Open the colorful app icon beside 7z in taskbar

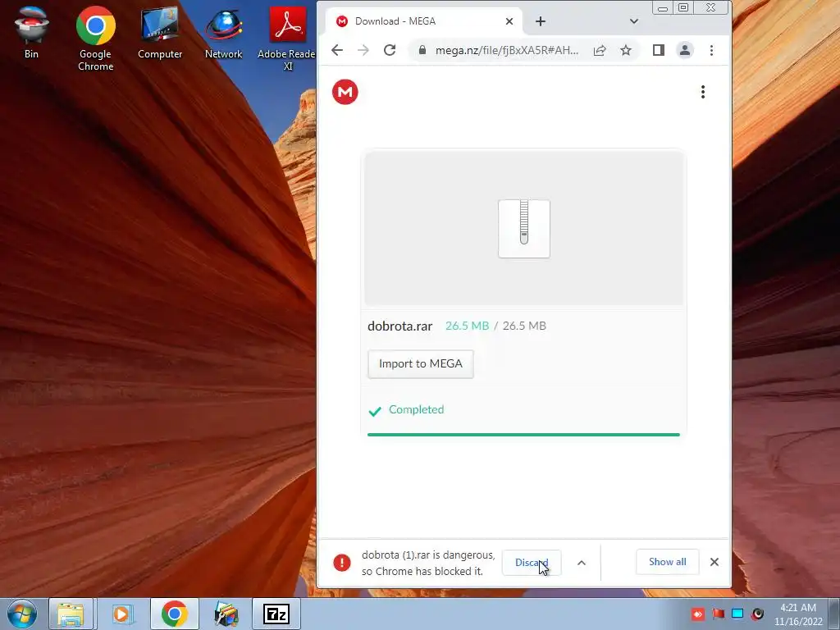[226, 614]
